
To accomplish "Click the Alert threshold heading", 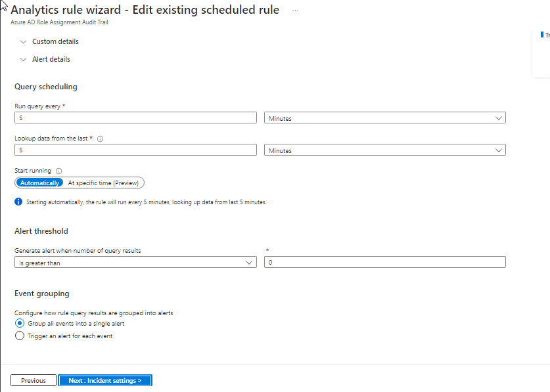I will point(41,231).
